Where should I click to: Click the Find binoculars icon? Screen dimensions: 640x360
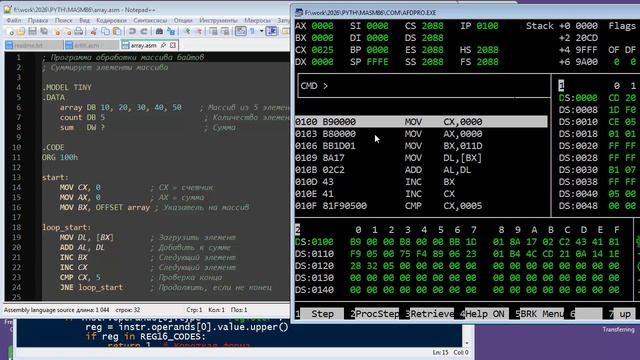(x=159, y=31)
